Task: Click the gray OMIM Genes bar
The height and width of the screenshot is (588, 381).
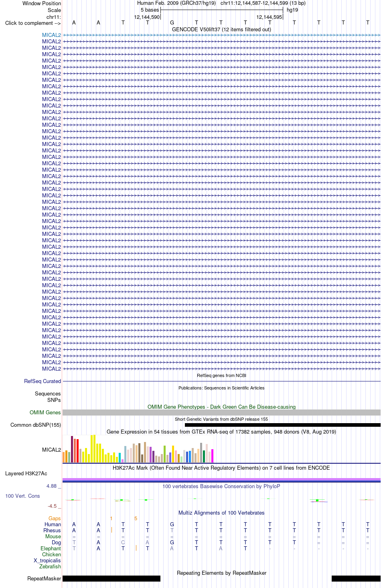Action: (x=221, y=412)
